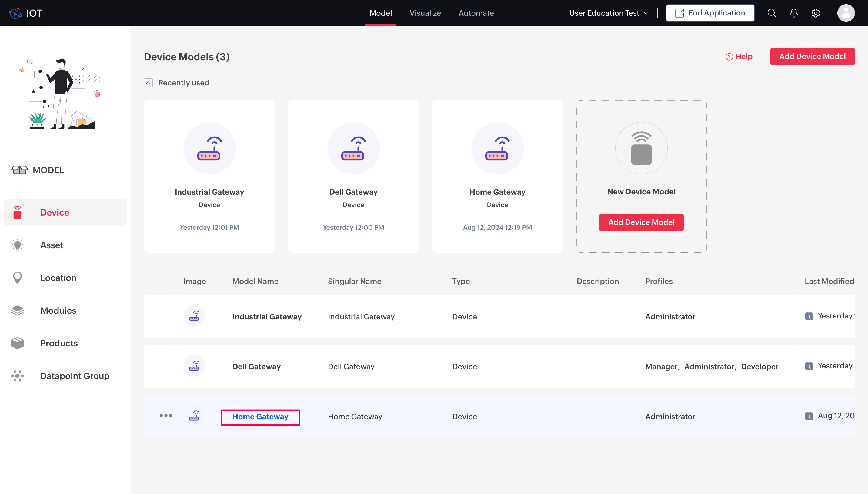Open the Home Gateway model link
868x494 pixels.
coord(260,416)
